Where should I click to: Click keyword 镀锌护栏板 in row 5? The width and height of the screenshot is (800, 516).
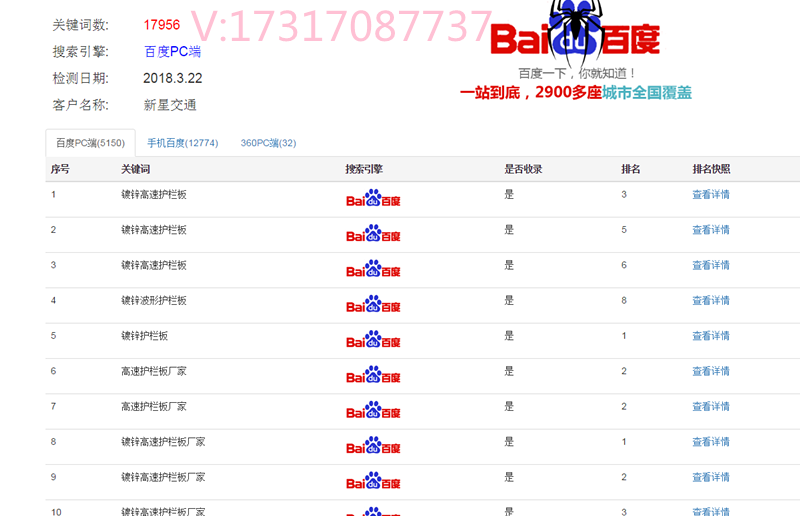pyautogui.click(x=144, y=336)
